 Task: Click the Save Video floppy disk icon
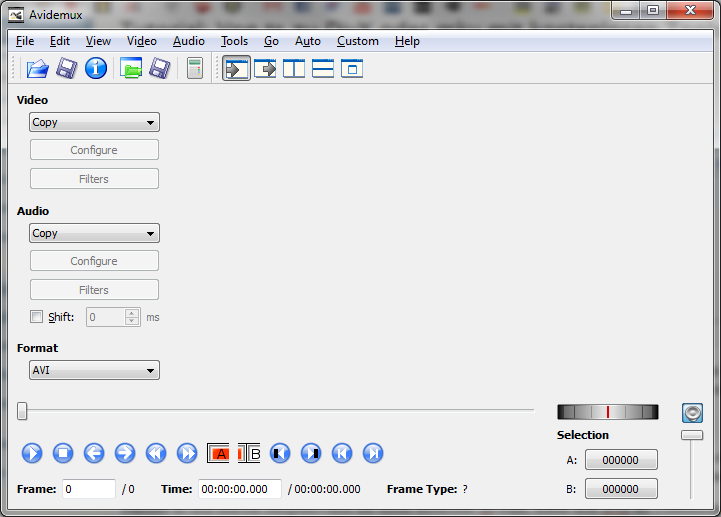point(67,69)
